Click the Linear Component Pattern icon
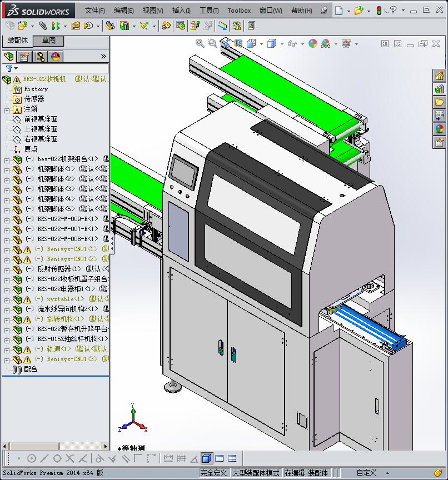 56,26
